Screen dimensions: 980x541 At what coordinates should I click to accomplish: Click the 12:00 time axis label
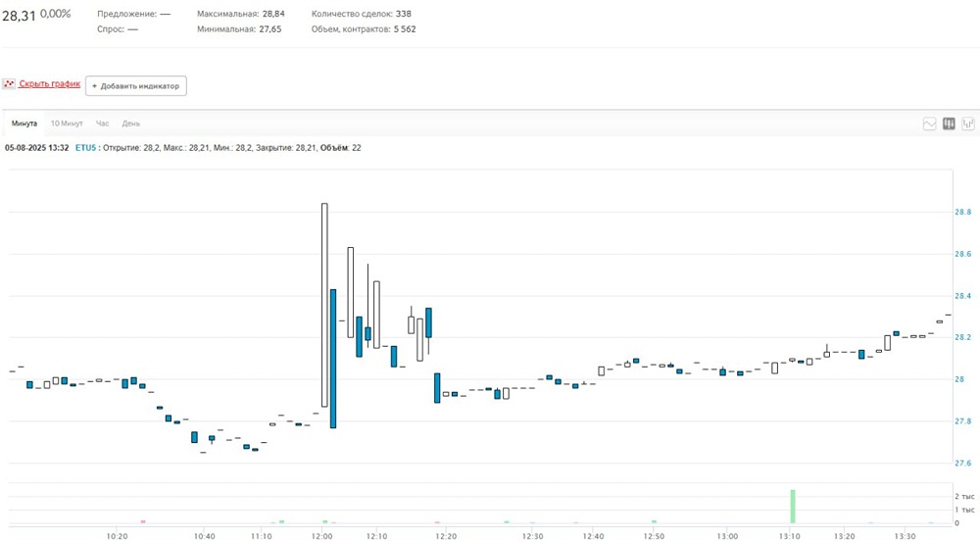coord(321,536)
